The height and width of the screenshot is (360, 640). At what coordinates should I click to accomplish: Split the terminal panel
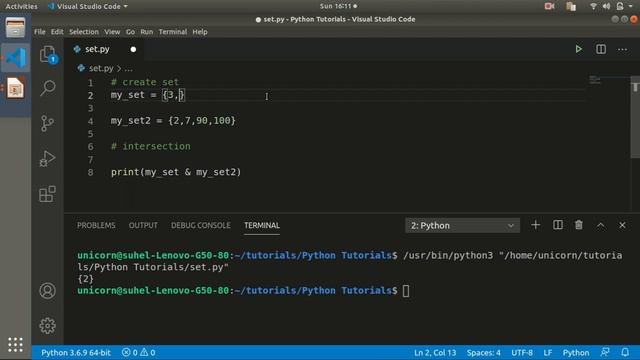tap(558, 225)
